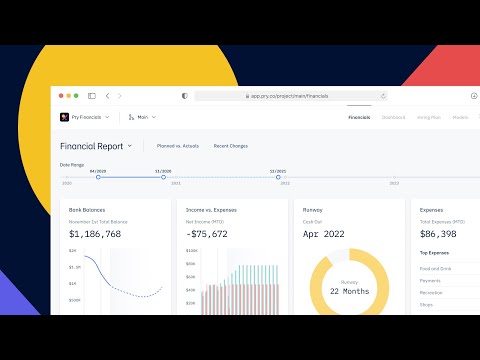
Task: Select the 12/2021 date range handle
Action: pyautogui.click(x=278, y=177)
